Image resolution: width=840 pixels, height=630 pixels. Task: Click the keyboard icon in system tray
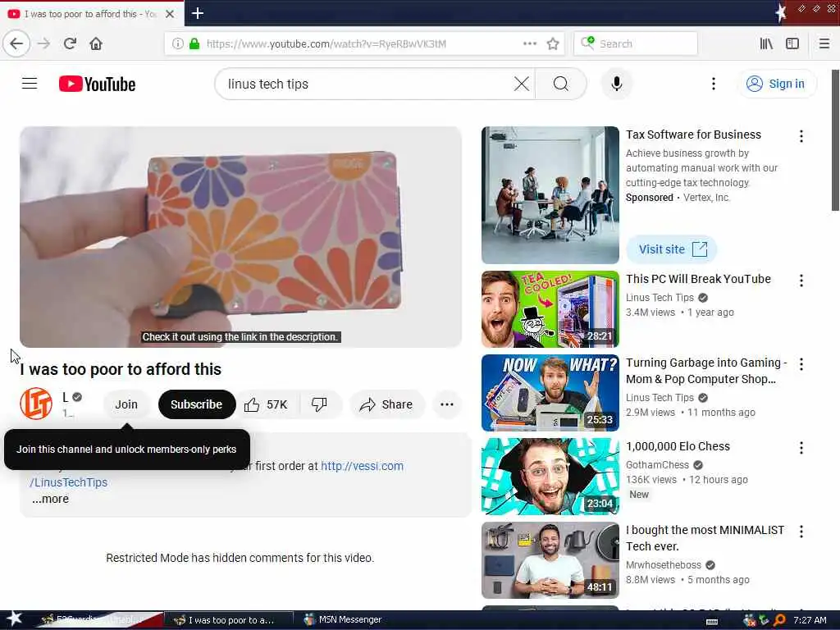click(712, 622)
